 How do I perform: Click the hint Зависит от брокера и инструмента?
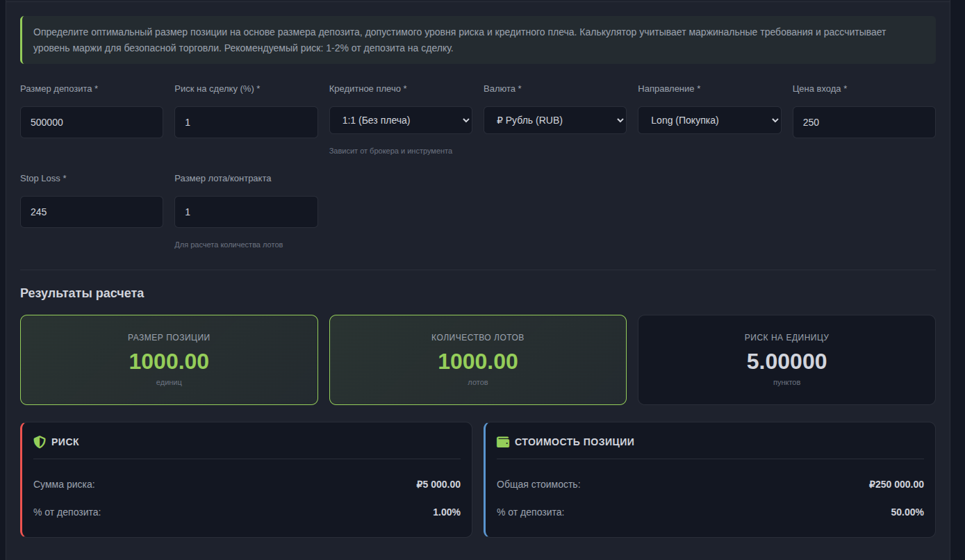tap(390, 151)
